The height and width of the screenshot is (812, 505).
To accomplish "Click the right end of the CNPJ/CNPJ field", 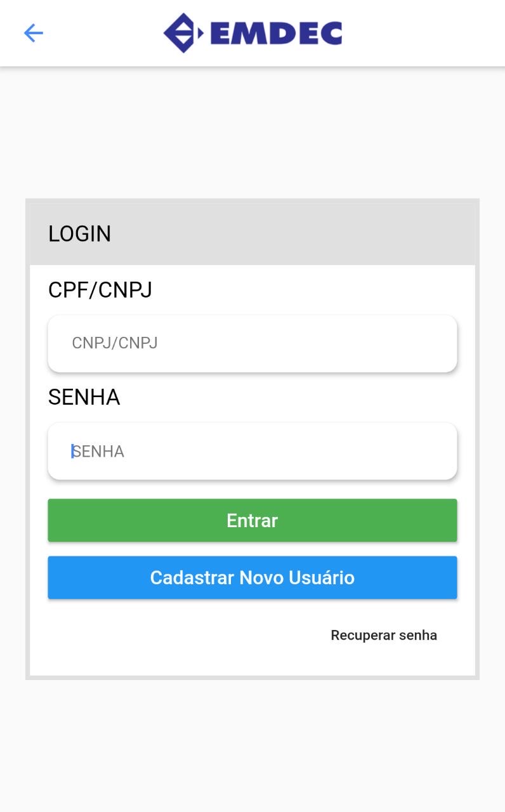I will (x=438, y=343).
